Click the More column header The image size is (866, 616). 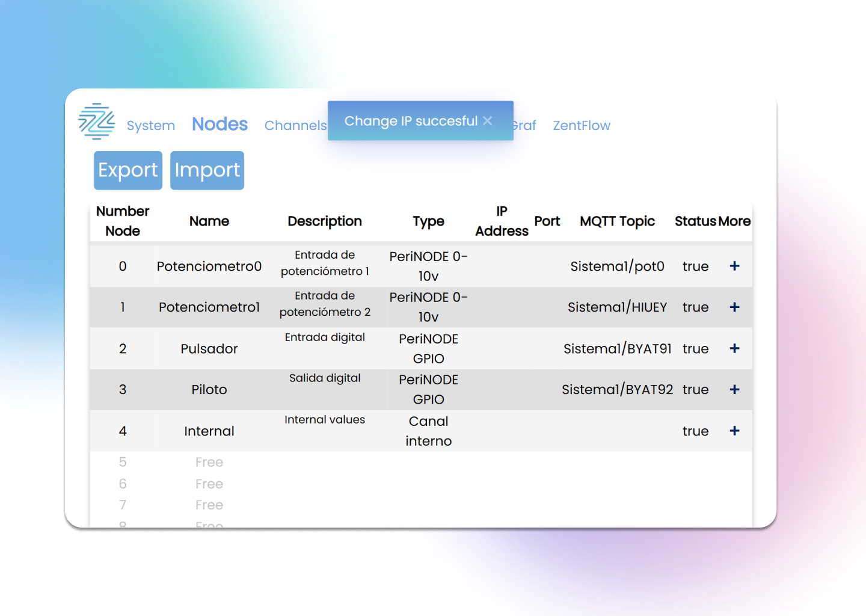(x=734, y=221)
